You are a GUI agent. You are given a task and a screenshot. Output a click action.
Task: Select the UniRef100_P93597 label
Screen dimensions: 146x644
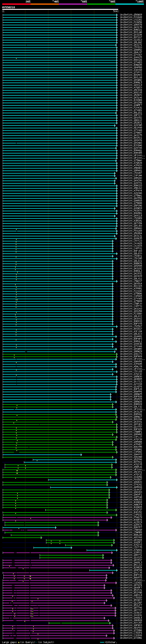[131, 480]
